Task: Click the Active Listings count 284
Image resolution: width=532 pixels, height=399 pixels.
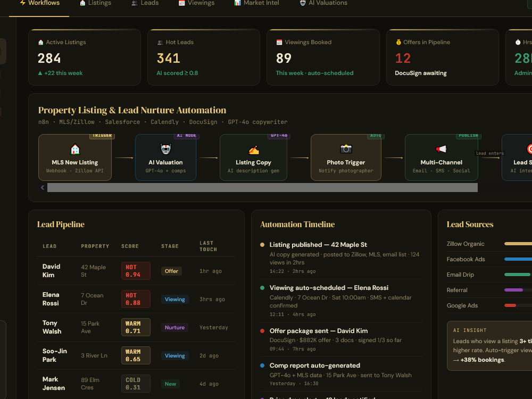Action: [49, 59]
